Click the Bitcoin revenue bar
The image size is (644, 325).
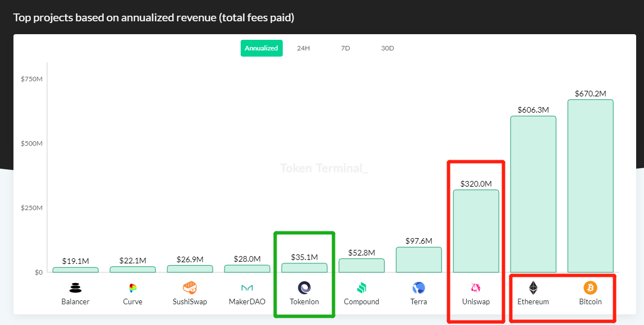pyautogui.click(x=590, y=186)
